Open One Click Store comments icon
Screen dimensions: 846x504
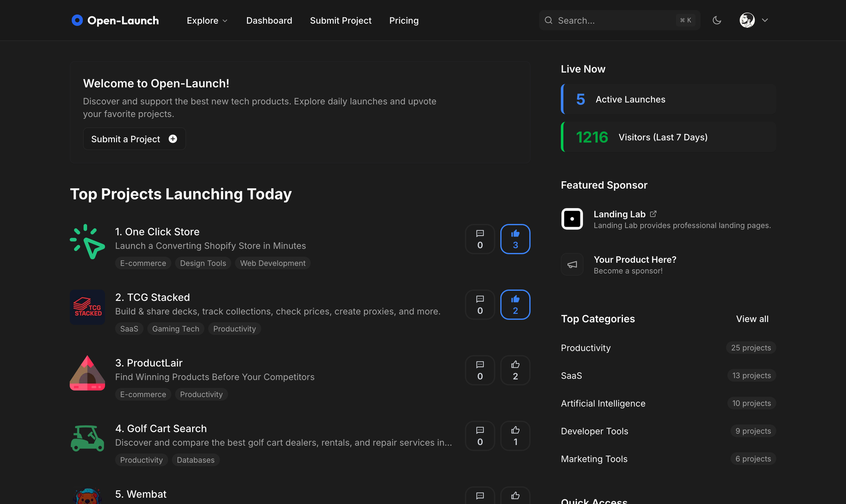coord(479,239)
